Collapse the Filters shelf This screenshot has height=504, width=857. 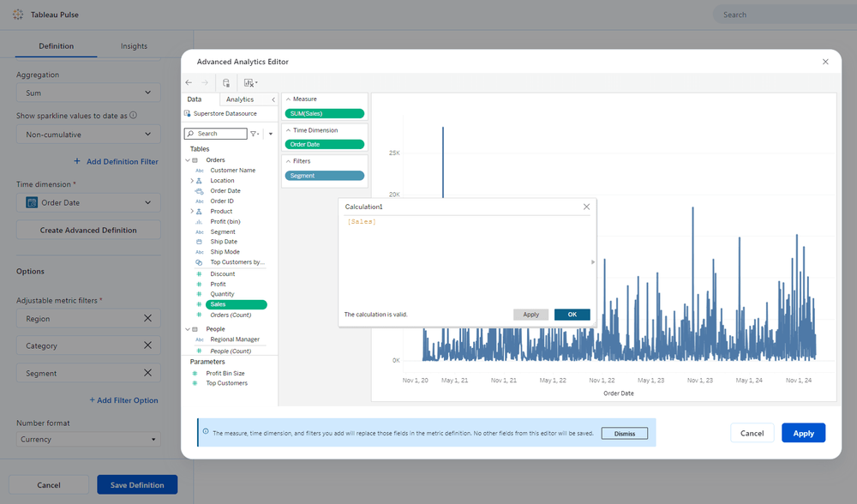click(289, 161)
